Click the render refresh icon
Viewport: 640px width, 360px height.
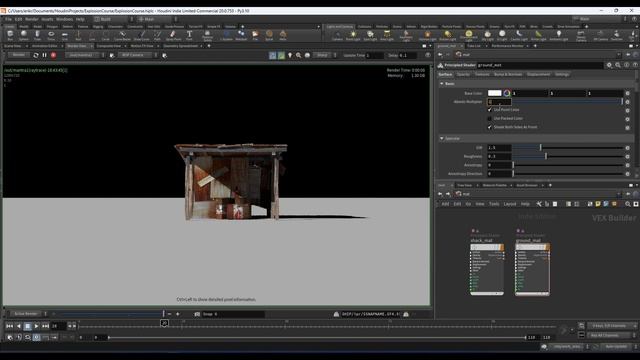[36, 55]
